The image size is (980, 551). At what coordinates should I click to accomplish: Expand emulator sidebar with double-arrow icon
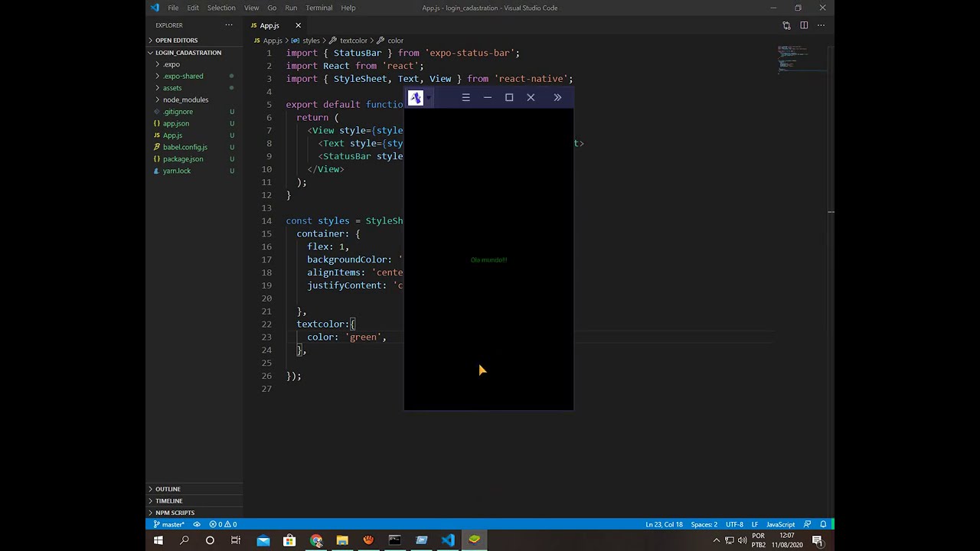557,97
